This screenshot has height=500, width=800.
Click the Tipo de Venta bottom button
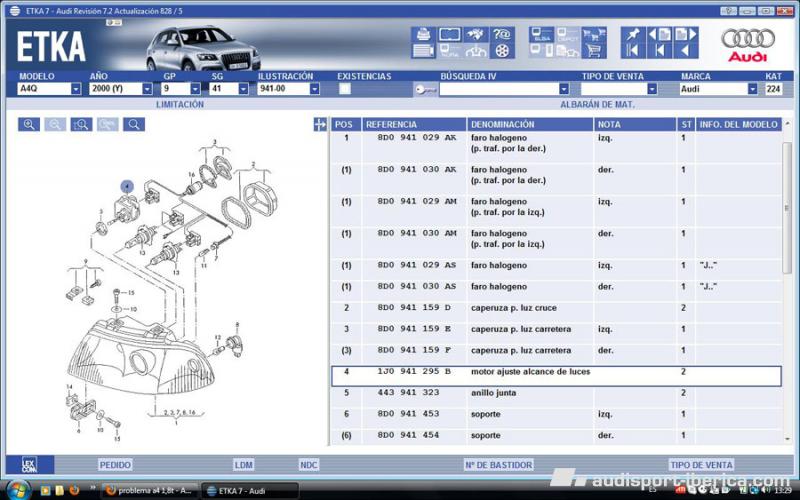tap(701, 465)
